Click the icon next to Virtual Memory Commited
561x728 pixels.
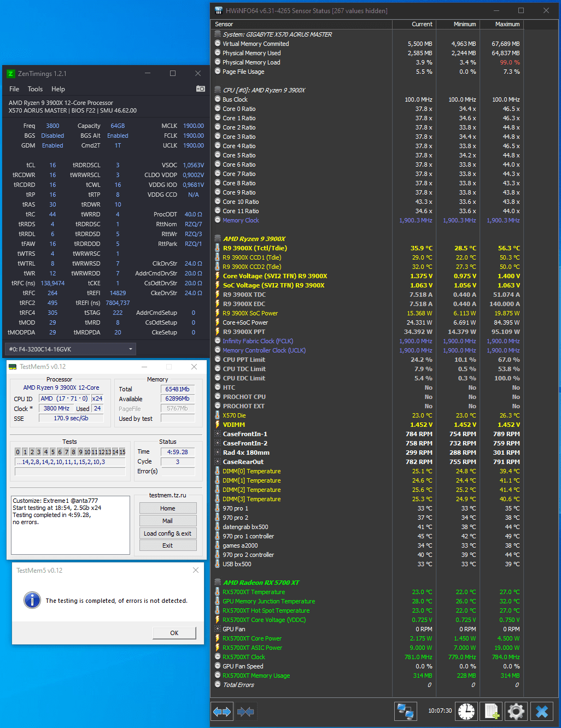(218, 44)
